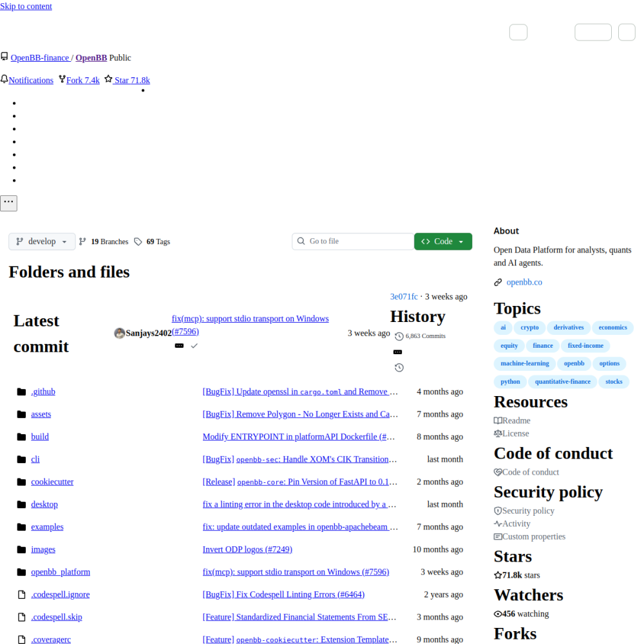This screenshot has height=644, width=644.
Task: Open the openbb.co website link
Action: point(524,283)
